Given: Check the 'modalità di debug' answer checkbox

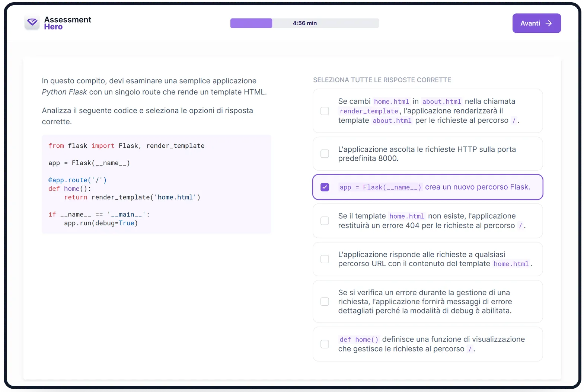Looking at the screenshot, I should tap(325, 302).
